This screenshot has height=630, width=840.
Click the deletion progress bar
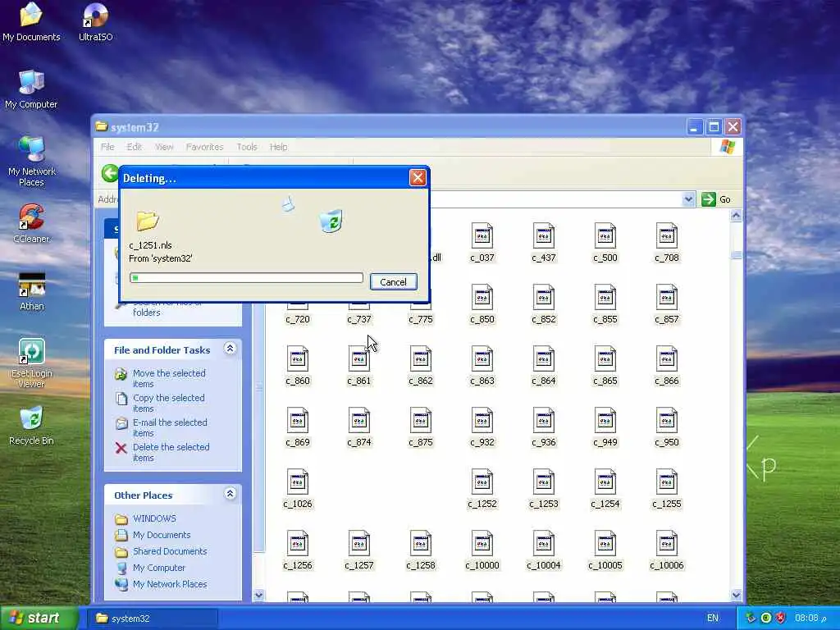pyautogui.click(x=246, y=277)
